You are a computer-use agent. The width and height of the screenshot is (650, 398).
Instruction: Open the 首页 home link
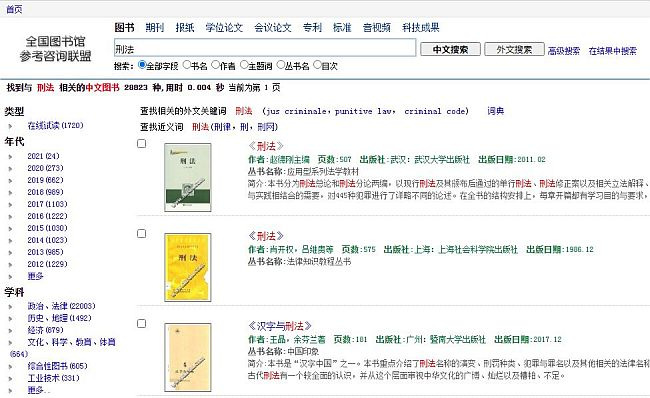coord(14,9)
